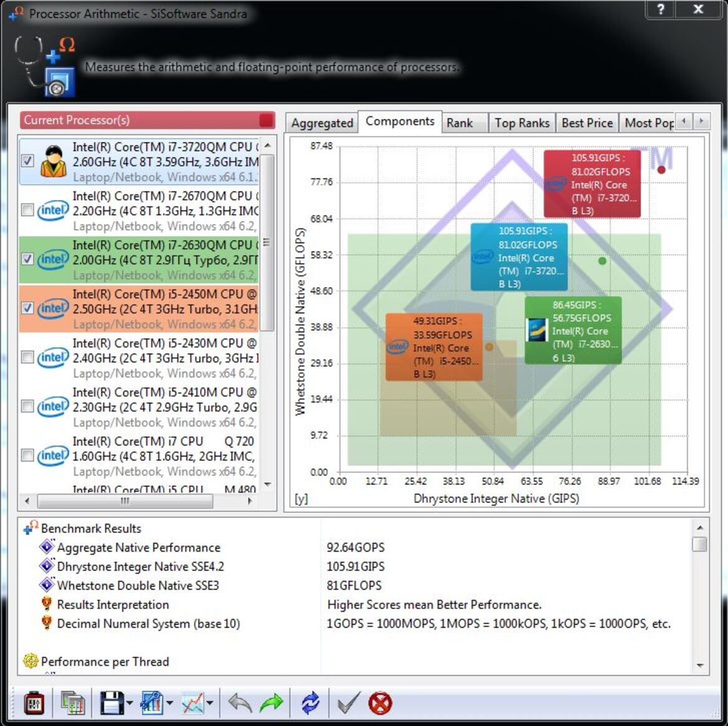Click the red i7-3720 chart label box
This screenshot has width=728, height=726.
[x=592, y=184]
